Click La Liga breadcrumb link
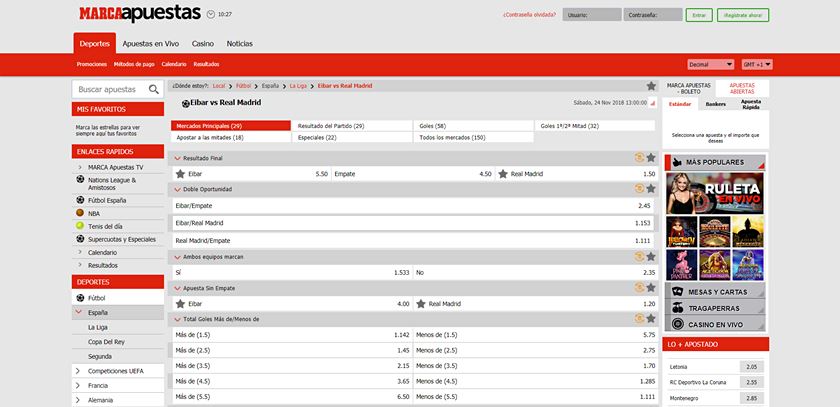The width and height of the screenshot is (840, 407). [x=298, y=86]
